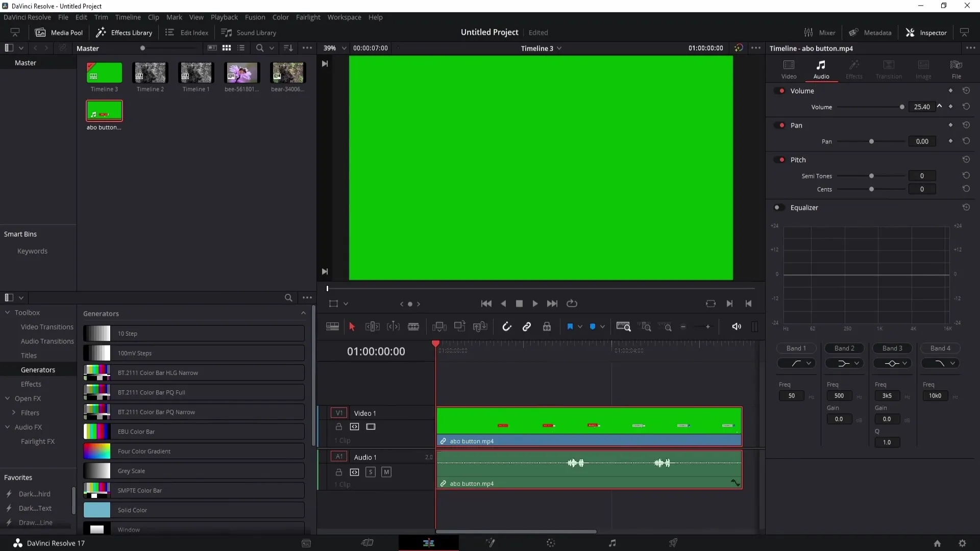
Task: Lock the Video 1 track
Action: tap(338, 427)
